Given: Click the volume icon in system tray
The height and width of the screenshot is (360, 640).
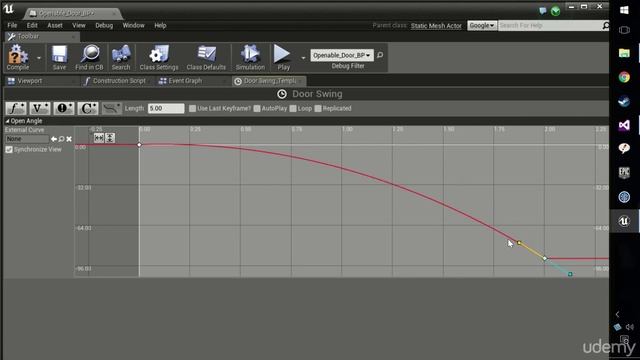Looking at the screenshot, I should pyautogui.click(x=630, y=327).
